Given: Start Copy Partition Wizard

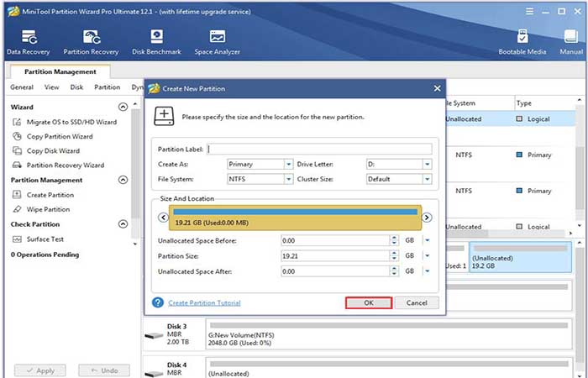Looking at the screenshot, I should tap(52, 136).
